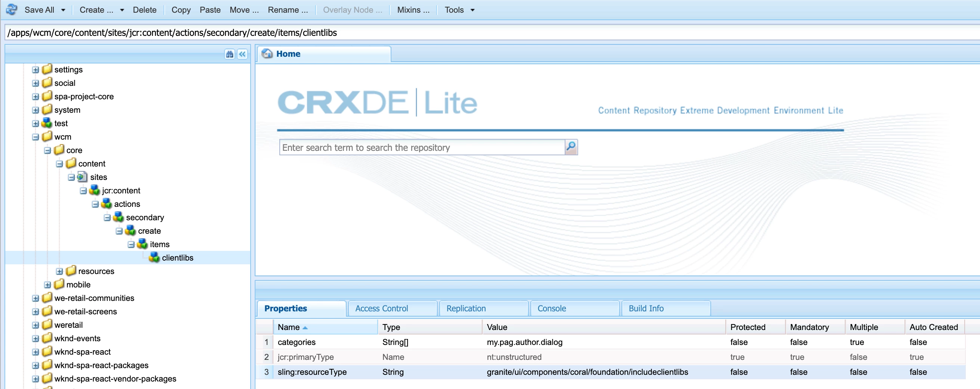980x389 pixels.
Task: Click the wknd-events folder icon
Action: click(47, 338)
